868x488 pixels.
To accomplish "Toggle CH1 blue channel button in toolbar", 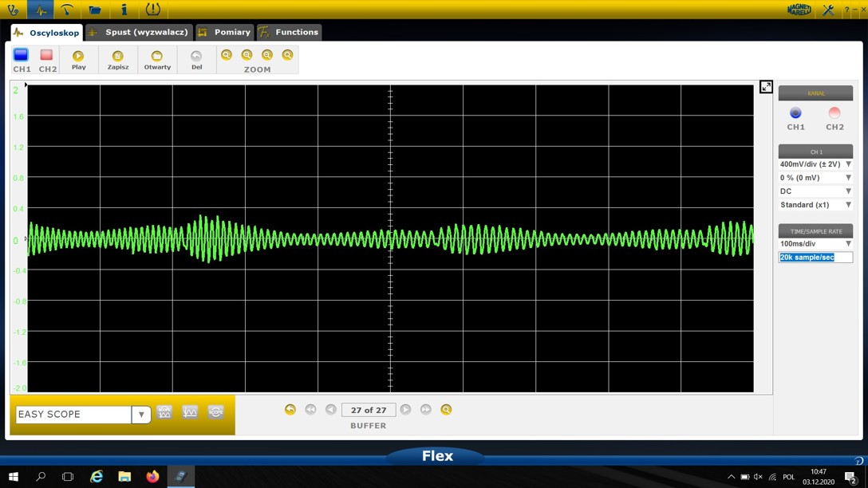I will click(x=22, y=55).
